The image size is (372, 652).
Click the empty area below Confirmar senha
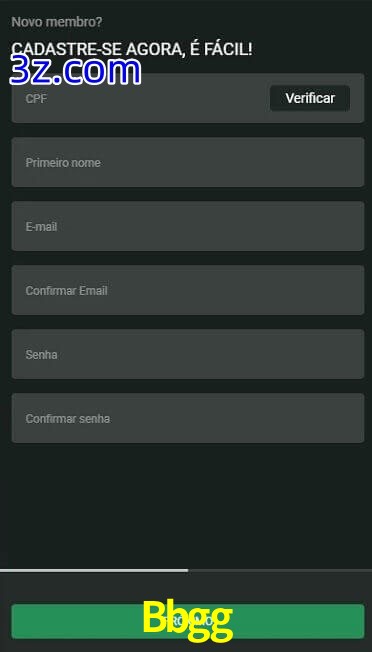pyautogui.click(x=186, y=505)
